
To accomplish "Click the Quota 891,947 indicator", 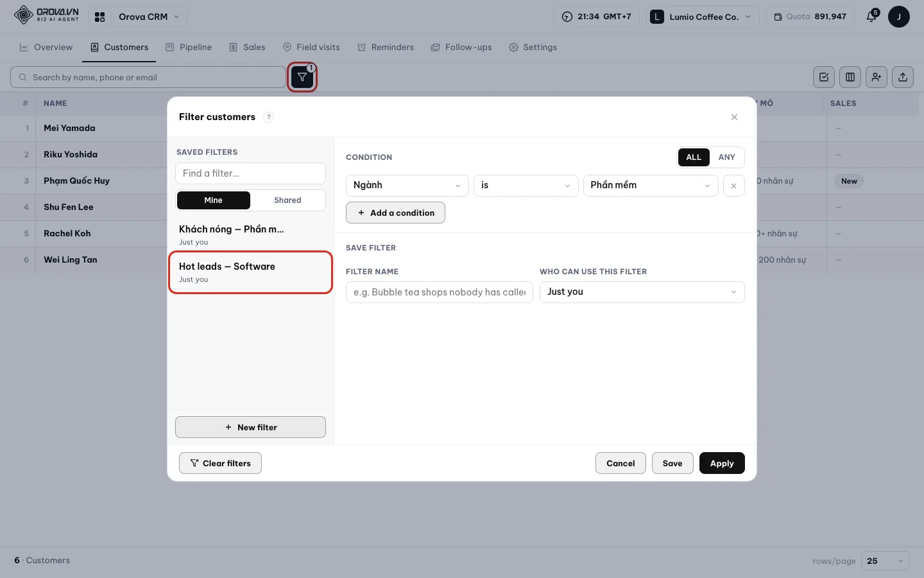I will [x=810, y=17].
